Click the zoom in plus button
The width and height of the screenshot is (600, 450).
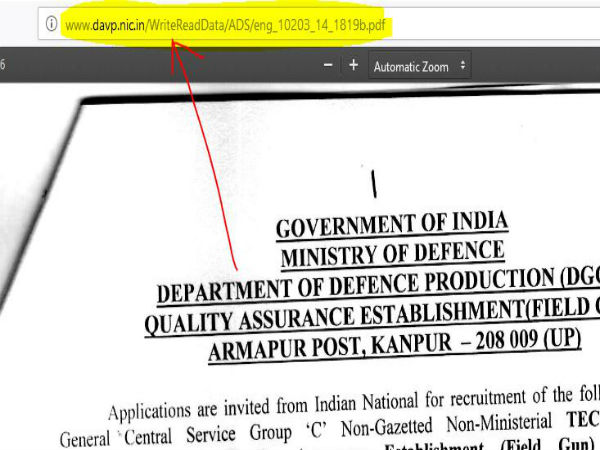(x=354, y=65)
